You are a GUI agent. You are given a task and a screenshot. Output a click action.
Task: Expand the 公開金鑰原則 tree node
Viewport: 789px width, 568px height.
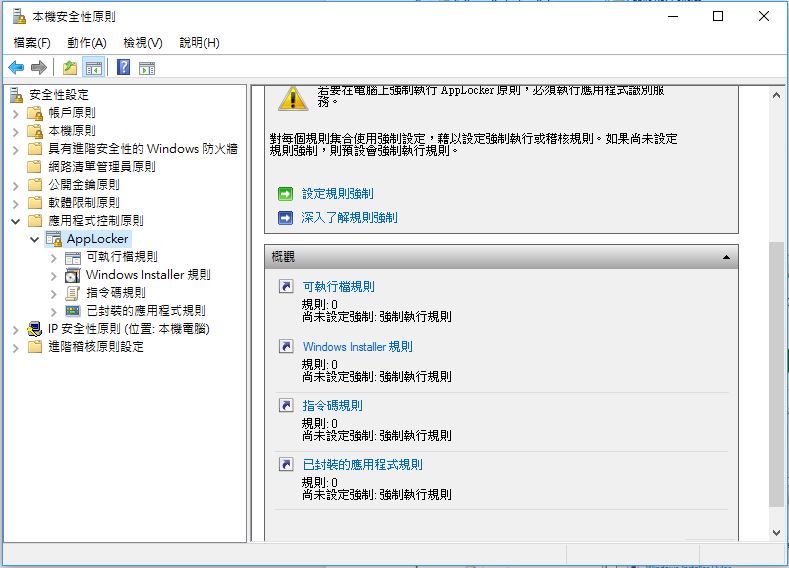coord(16,186)
